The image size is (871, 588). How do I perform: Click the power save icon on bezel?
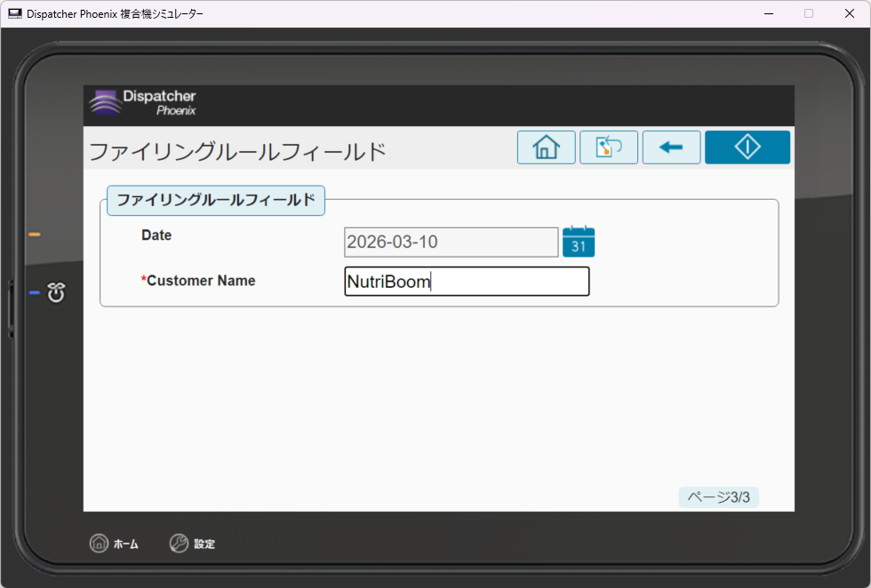click(56, 292)
